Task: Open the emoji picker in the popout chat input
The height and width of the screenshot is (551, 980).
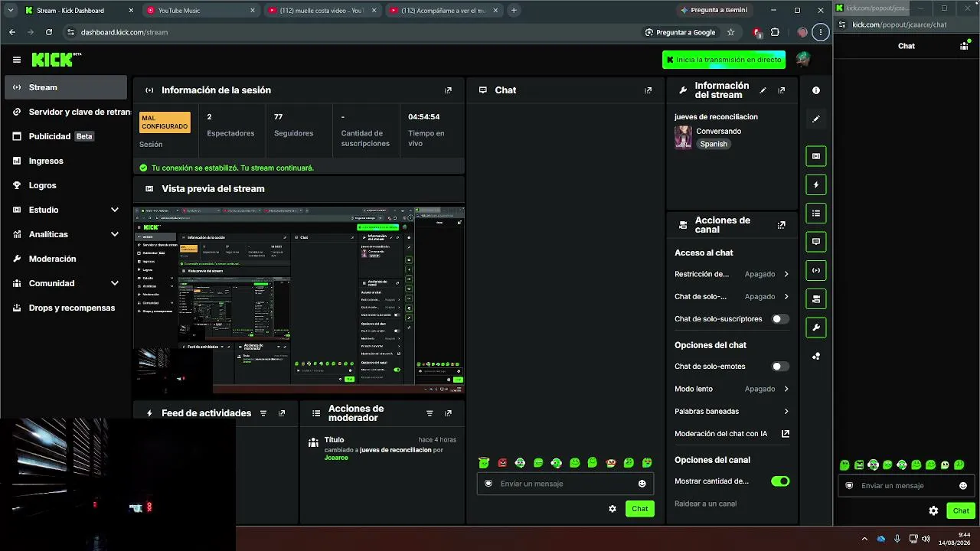Action: click(962, 486)
